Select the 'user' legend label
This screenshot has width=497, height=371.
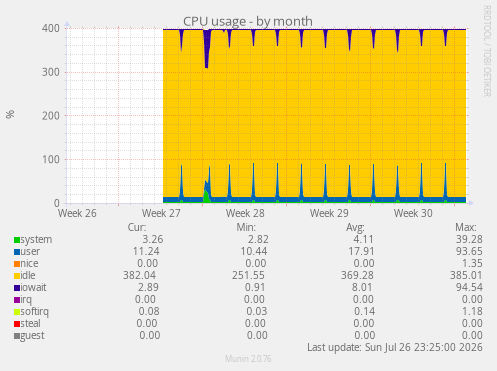tap(30, 252)
